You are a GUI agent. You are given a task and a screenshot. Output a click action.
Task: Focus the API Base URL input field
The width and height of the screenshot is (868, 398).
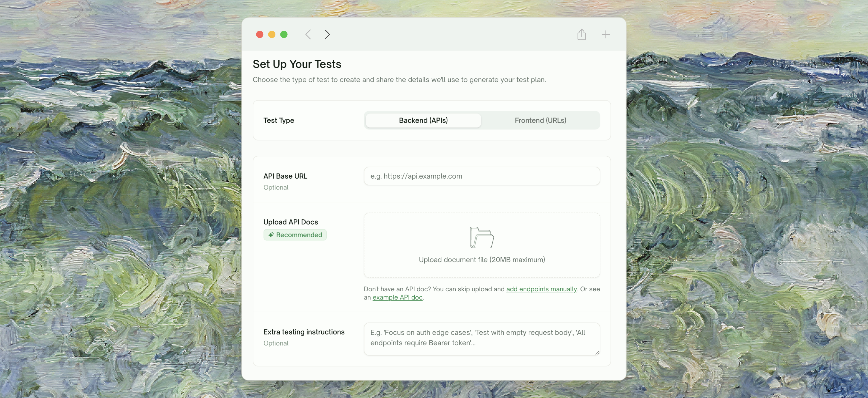[482, 176]
